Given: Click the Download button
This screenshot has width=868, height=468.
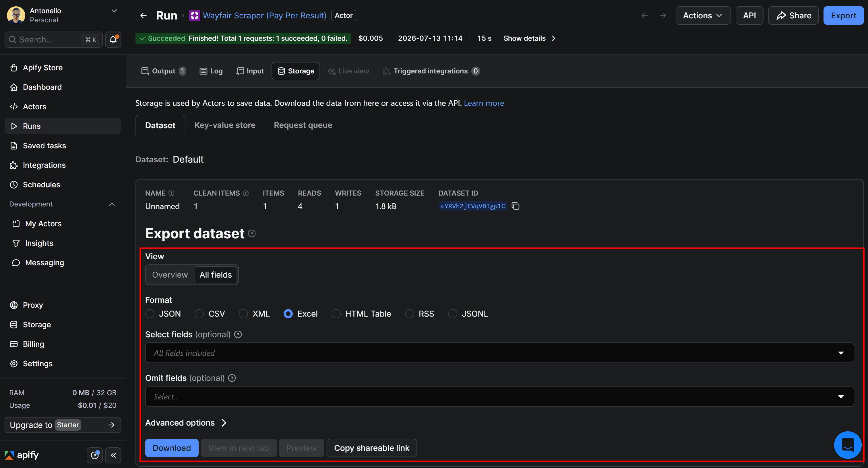Looking at the screenshot, I should coord(172,448).
